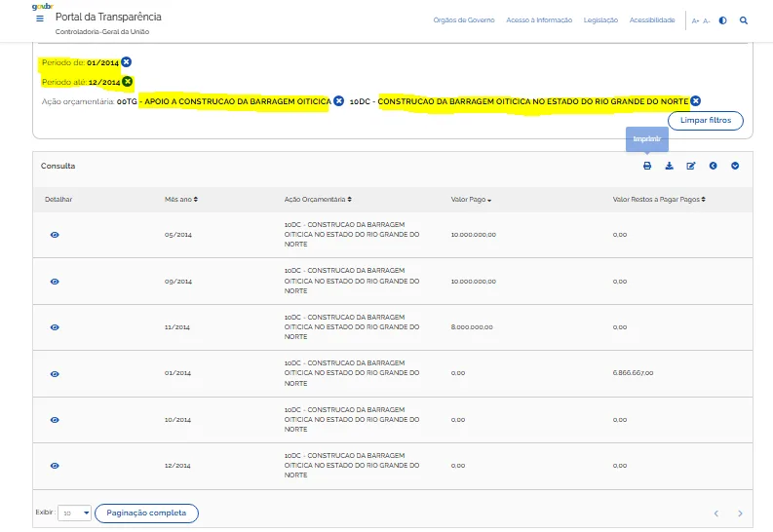The image size is (773, 532).
Task: Collapse the Consulta panel with down chevron
Action: [735, 166]
